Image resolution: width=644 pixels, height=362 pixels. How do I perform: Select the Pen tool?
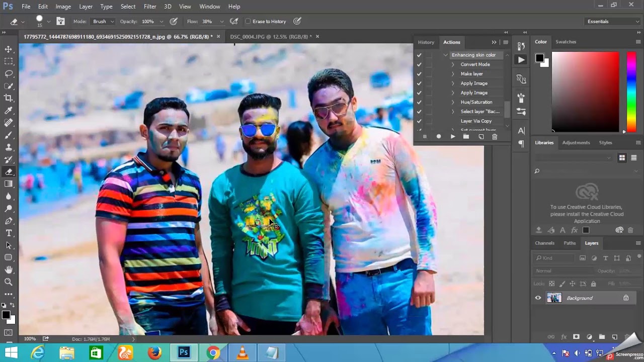click(9, 221)
